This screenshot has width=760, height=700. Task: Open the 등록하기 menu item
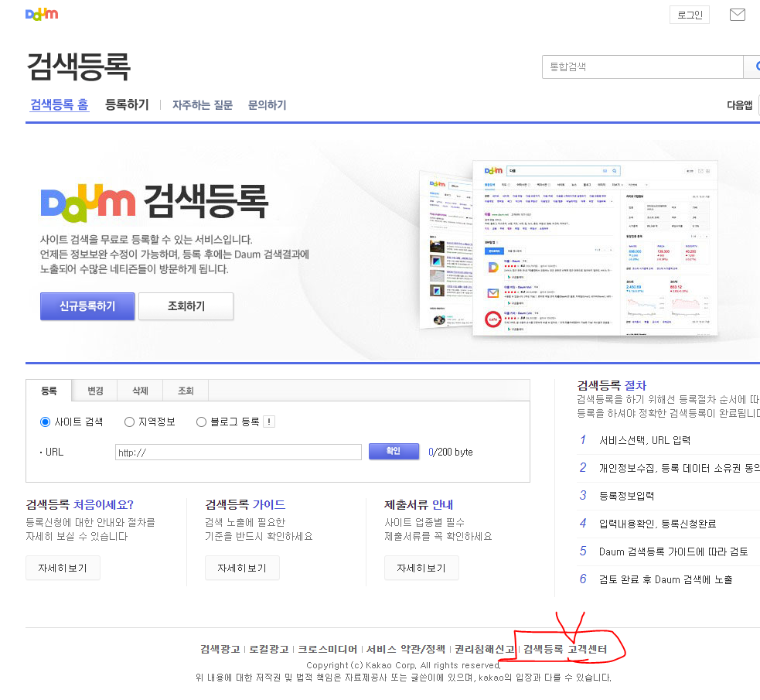127,104
